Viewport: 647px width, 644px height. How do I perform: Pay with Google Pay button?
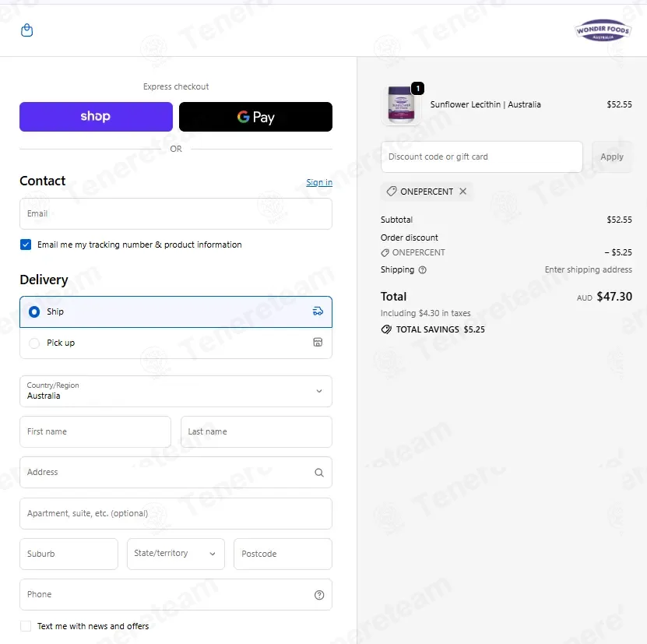255,117
